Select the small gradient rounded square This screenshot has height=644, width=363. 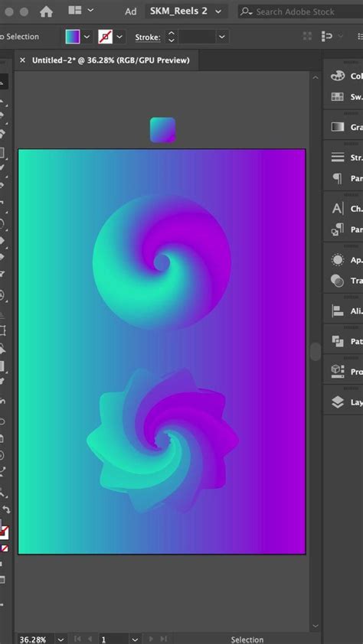163,130
